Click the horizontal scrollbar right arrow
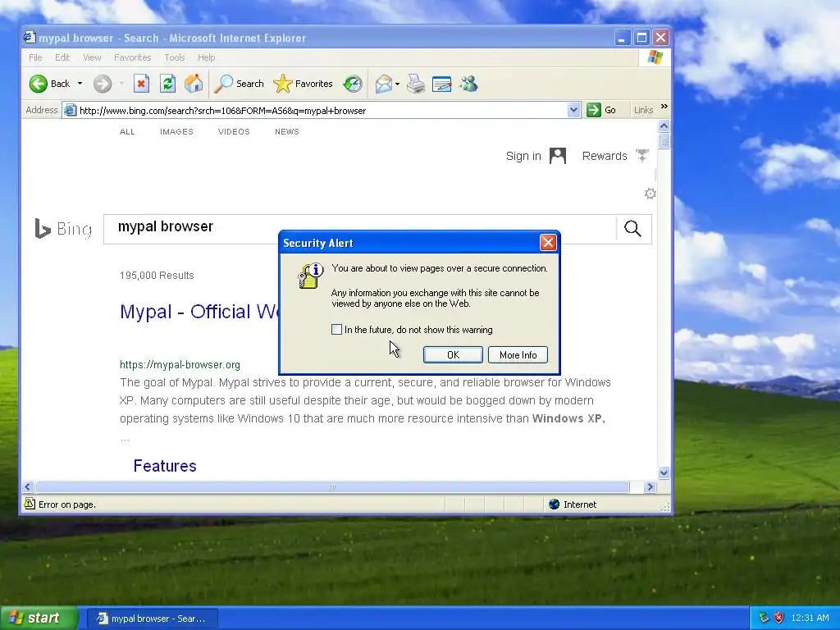 (x=651, y=487)
